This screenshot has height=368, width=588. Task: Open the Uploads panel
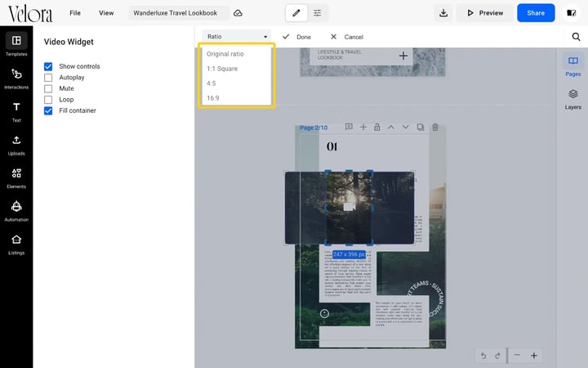[x=16, y=145]
